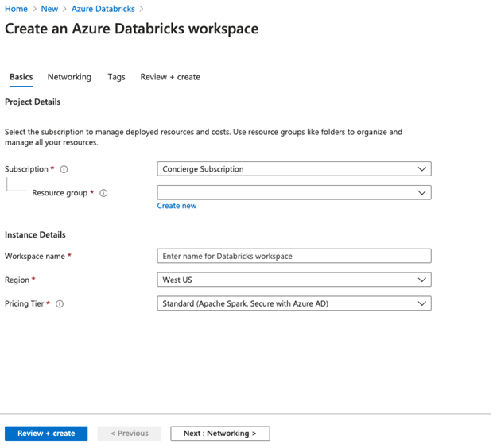Click the Create new resource group link
This screenshot has width=497, height=448.
[x=177, y=206]
